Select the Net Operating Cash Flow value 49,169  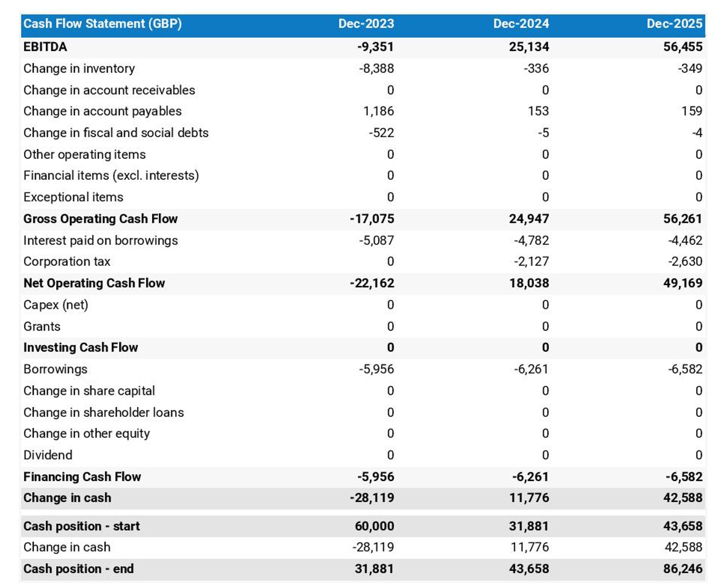coord(682,283)
